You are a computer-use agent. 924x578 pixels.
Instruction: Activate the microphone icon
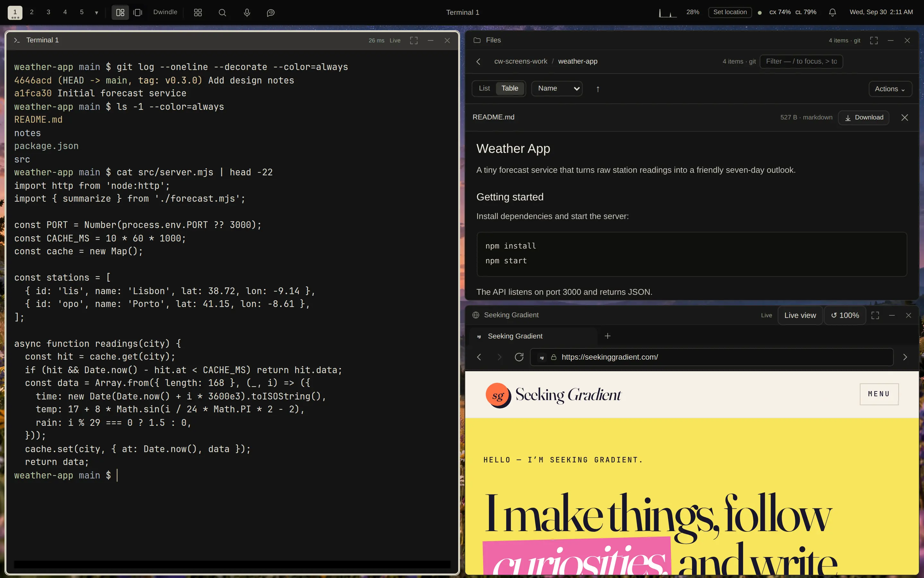coord(247,13)
